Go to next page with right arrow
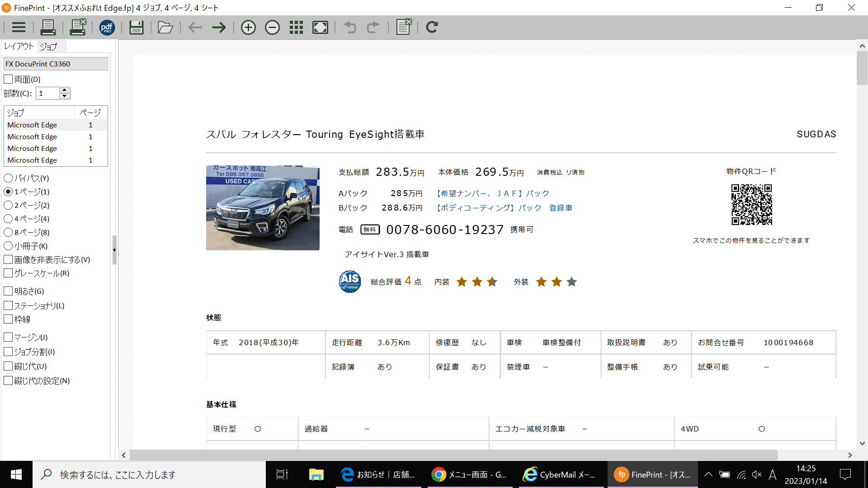The height and width of the screenshot is (488, 868). click(x=219, y=28)
